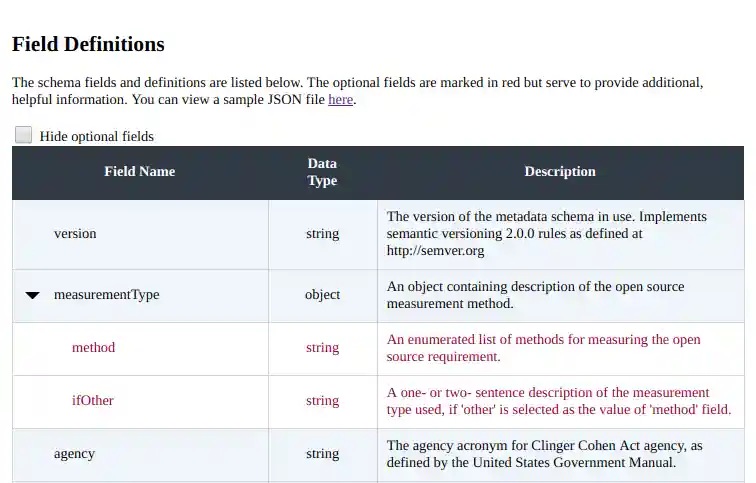Click the Field Name column header

click(x=140, y=172)
